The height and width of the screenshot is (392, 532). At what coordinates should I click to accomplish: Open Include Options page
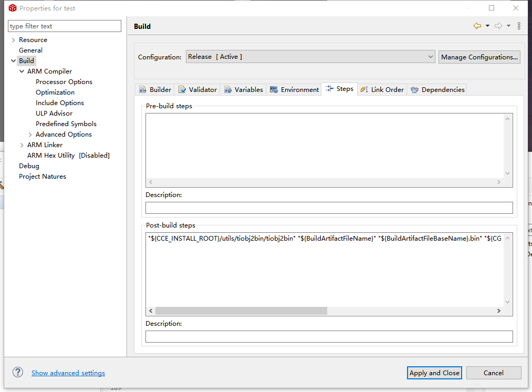tap(60, 103)
